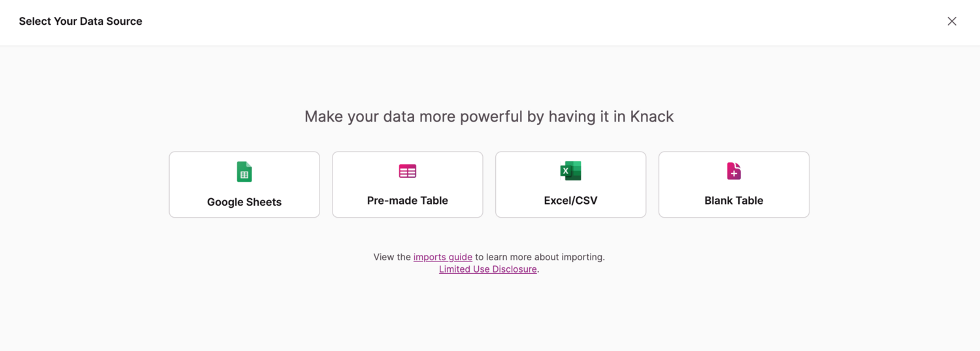
Task: Click the word "Knack" in the heading
Action: tap(651, 116)
